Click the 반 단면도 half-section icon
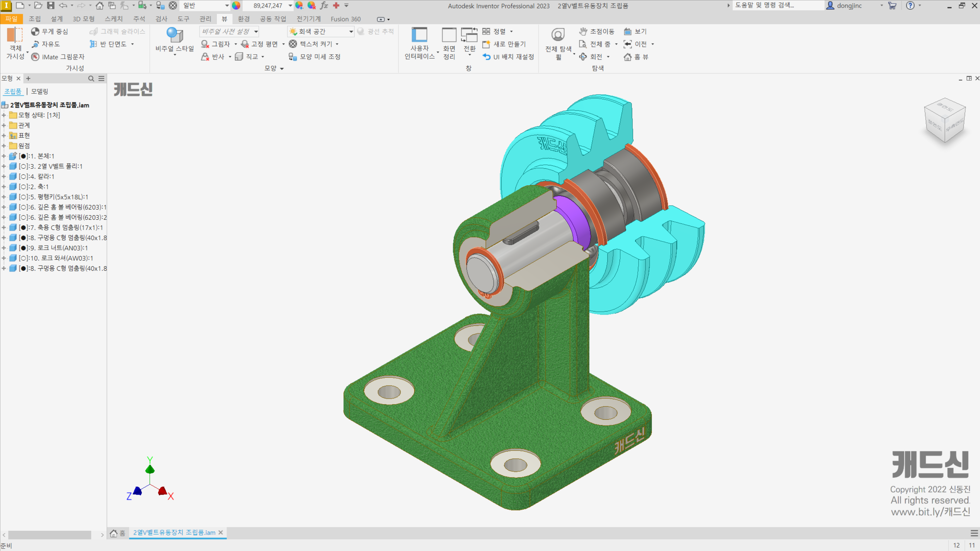This screenshot has width=980, height=551. 93,44
